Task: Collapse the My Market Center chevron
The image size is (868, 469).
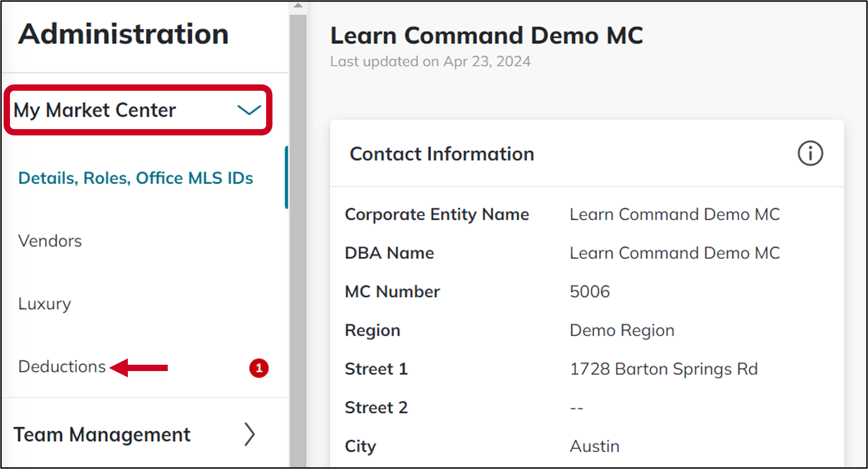Action: click(x=249, y=110)
